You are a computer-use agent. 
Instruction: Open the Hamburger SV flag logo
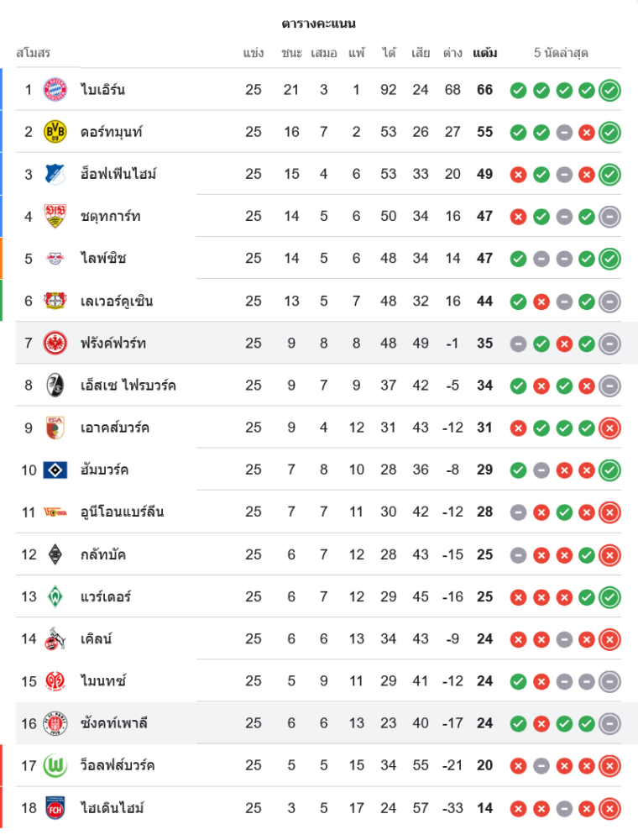coord(55,470)
